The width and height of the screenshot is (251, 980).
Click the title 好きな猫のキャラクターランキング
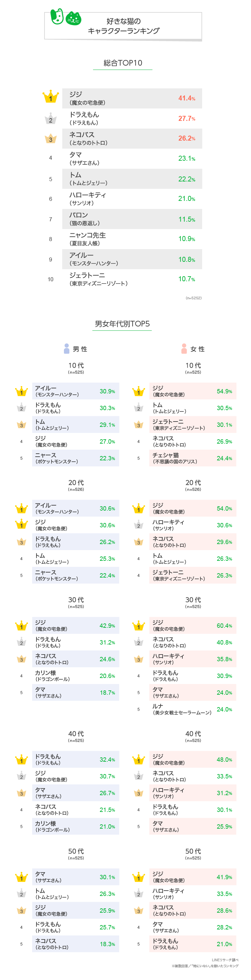[123, 26]
